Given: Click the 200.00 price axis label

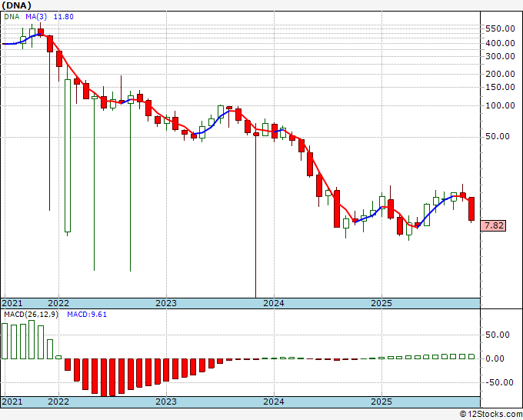Looking at the screenshot, I should coord(500,74).
